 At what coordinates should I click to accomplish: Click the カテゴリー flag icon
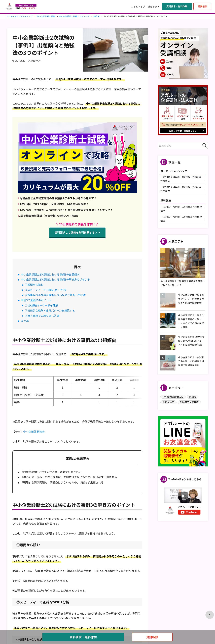tap(163, 388)
